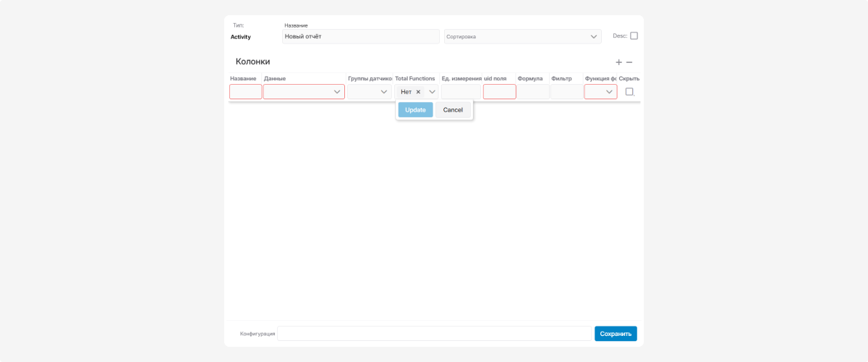The height and width of the screenshot is (362, 868).
Task: Remove the 'Нет' tag in Total Functions
Action: pyautogui.click(x=418, y=92)
